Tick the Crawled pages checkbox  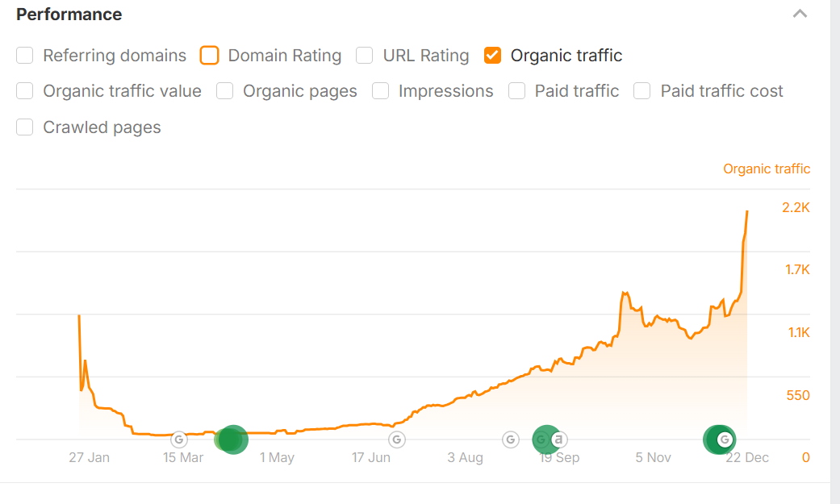(25, 127)
